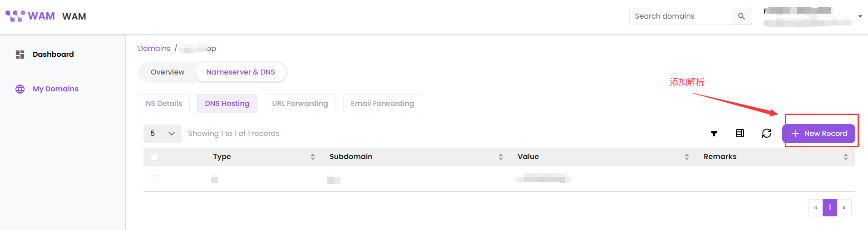
Task: Refresh the DNS records list
Action: 767,133
